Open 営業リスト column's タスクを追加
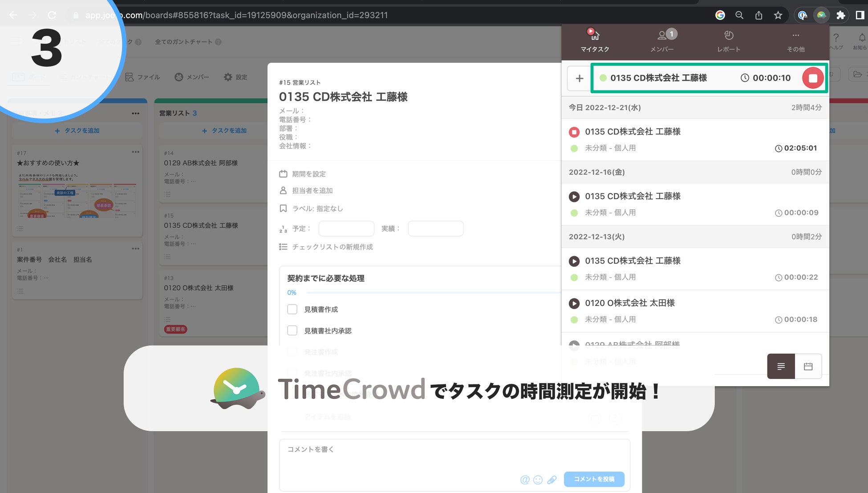The image size is (868, 493). [225, 130]
